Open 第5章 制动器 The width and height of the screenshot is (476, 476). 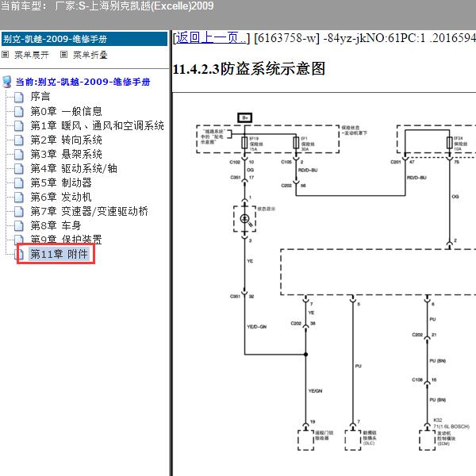pyautogui.click(x=61, y=182)
